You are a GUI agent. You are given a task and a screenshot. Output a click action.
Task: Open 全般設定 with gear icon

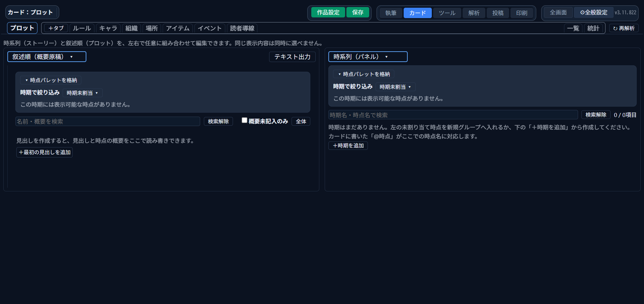tap(594, 12)
